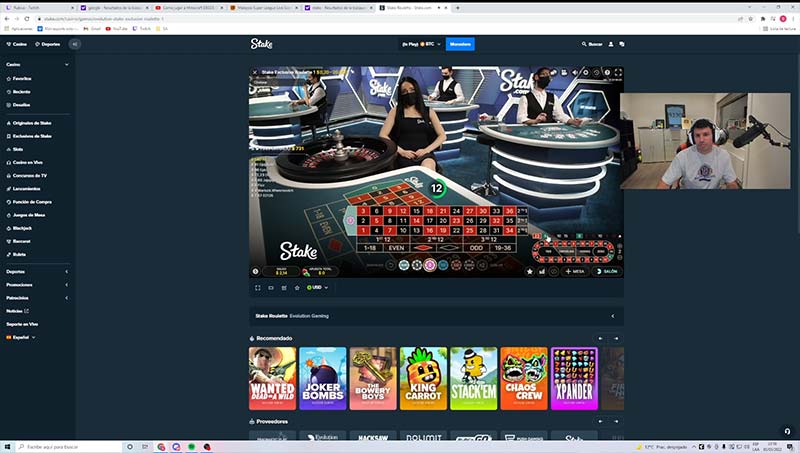Click the Buscar search icon
800x453 pixels.
[594, 44]
